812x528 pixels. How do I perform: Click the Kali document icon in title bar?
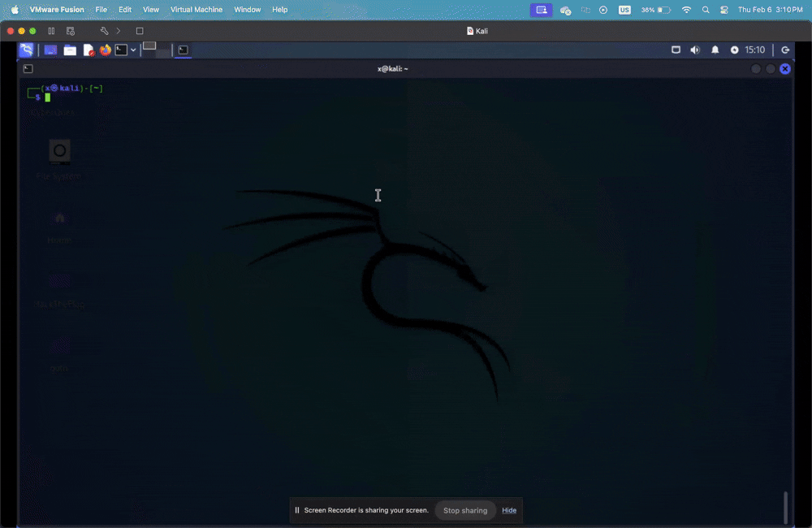[x=469, y=31]
